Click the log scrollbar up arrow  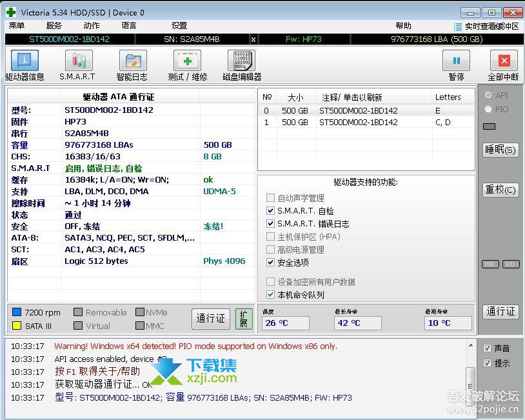click(x=471, y=346)
